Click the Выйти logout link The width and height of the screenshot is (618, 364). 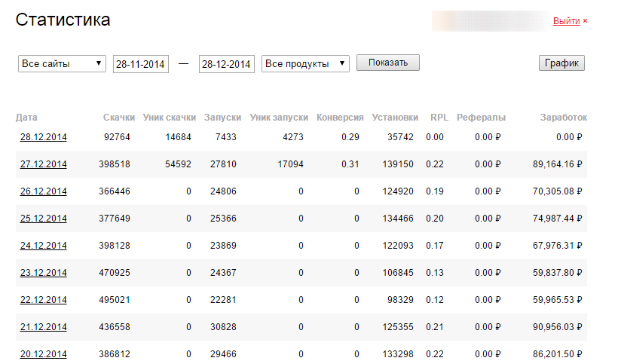566,21
